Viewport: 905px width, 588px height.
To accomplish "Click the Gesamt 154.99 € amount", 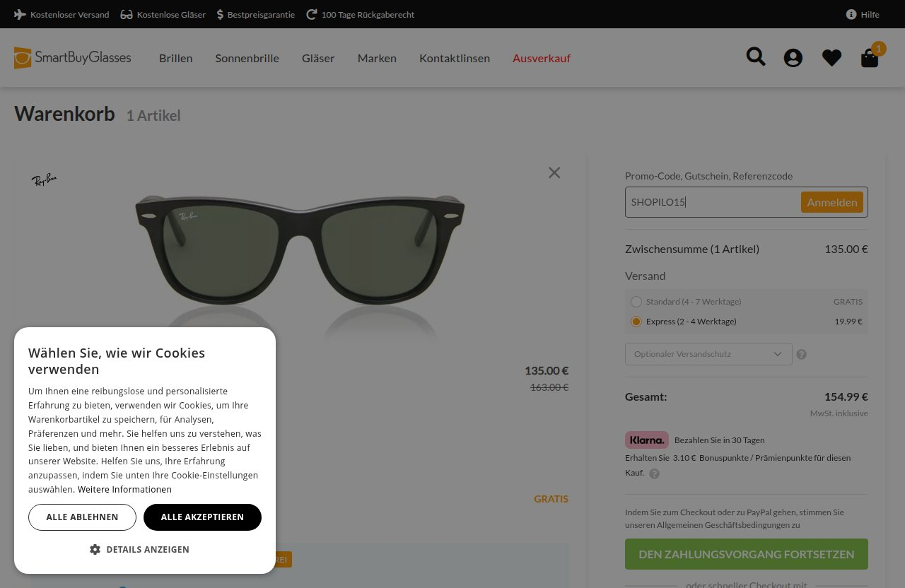I will pos(846,396).
